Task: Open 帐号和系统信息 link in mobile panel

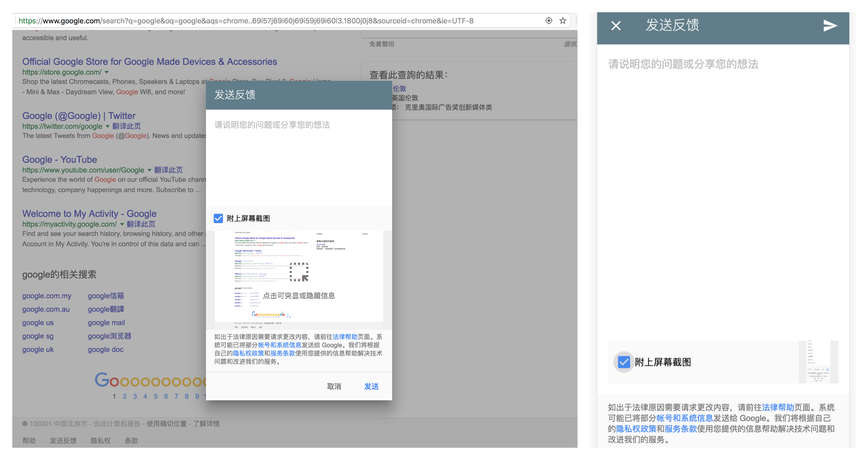Action: pyautogui.click(x=685, y=418)
